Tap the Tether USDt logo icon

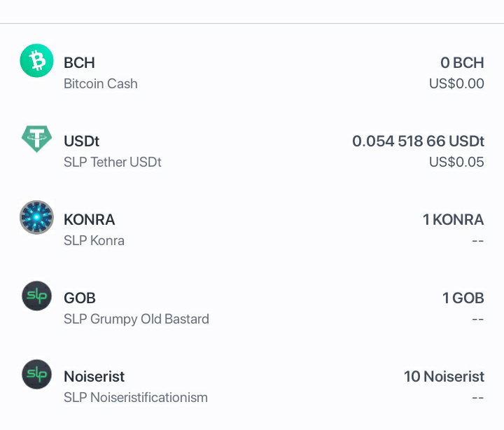tap(36, 139)
